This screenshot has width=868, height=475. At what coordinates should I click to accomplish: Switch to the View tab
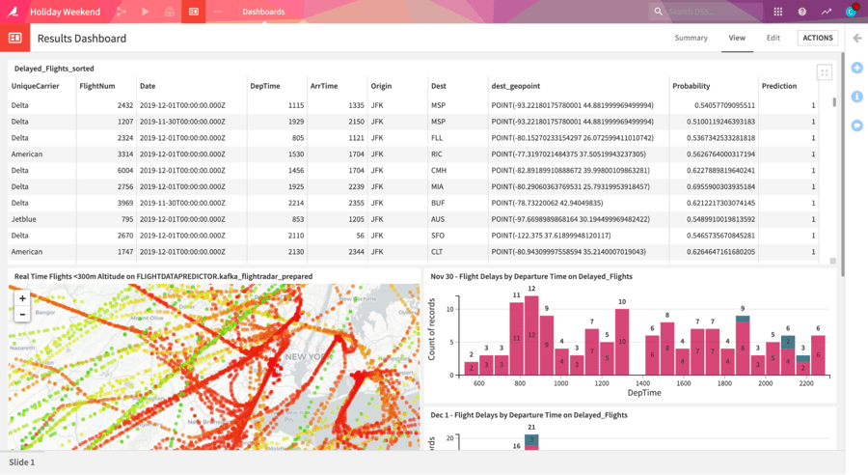(737, 38)
